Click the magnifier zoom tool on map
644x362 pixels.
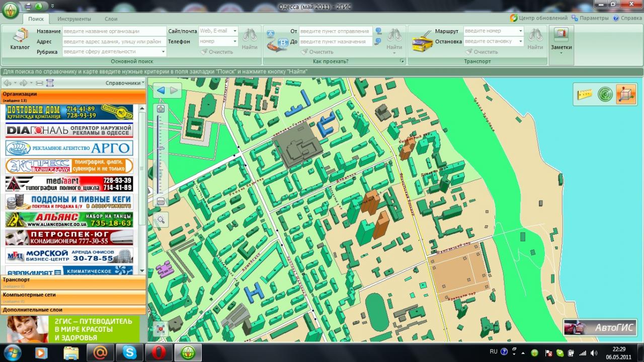coord(160,219)
